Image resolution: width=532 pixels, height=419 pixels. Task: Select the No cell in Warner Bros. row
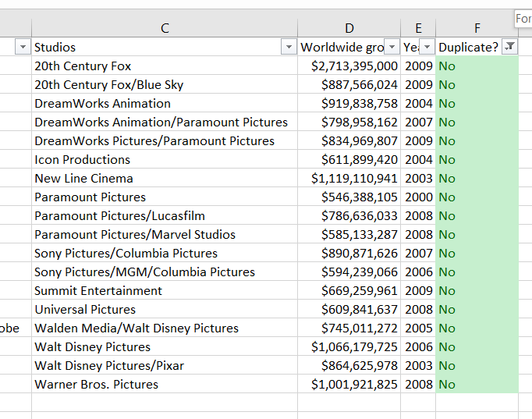pyautogui.click(x=477, y=384)
